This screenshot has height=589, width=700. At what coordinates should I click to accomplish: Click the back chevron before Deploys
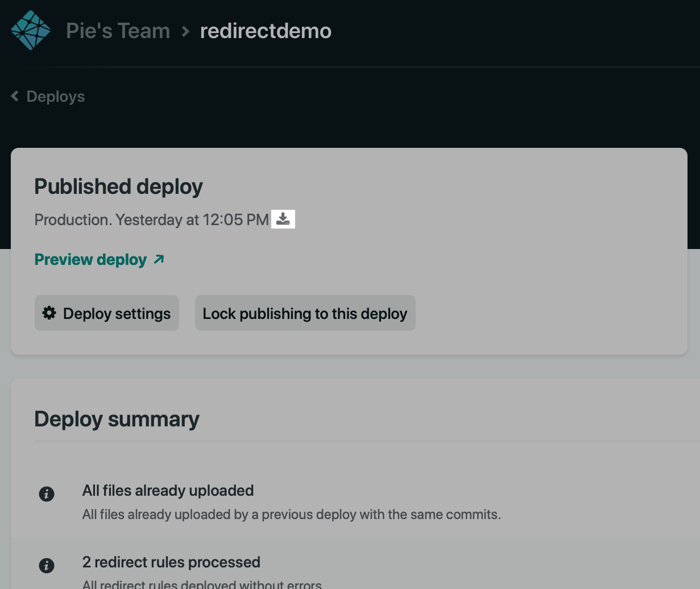[15, 97]
